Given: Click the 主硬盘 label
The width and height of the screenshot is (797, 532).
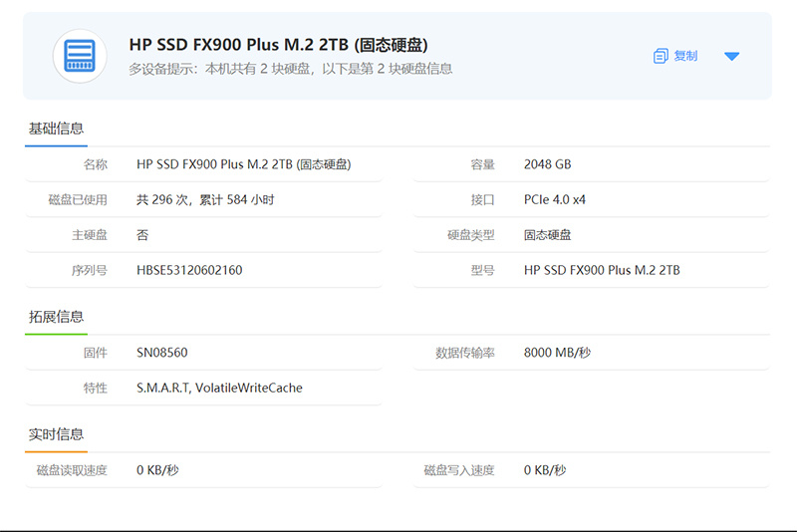Looking at the screenshot, I should click(x=90, y=235).
